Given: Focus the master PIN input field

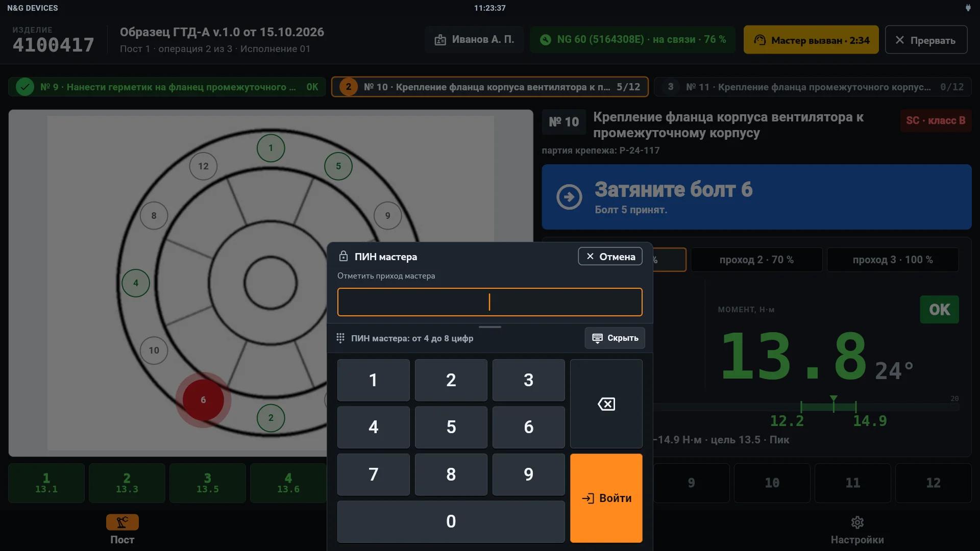Looking at the screenshot, I should click(489, 302).
